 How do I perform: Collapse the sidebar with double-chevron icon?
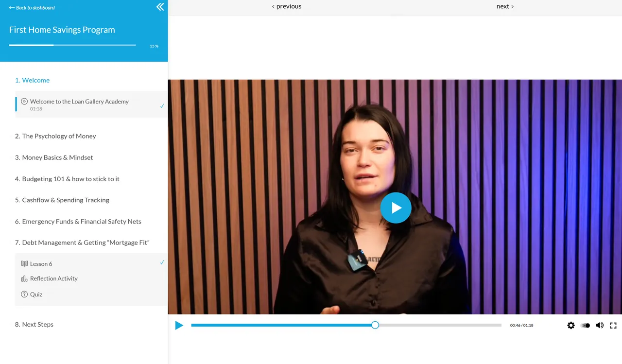pos(160,7)
